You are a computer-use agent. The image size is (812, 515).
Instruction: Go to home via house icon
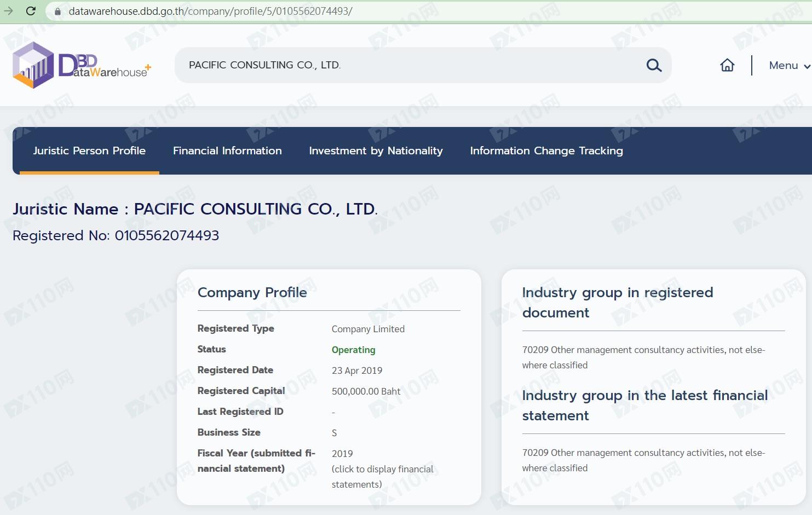727,65
